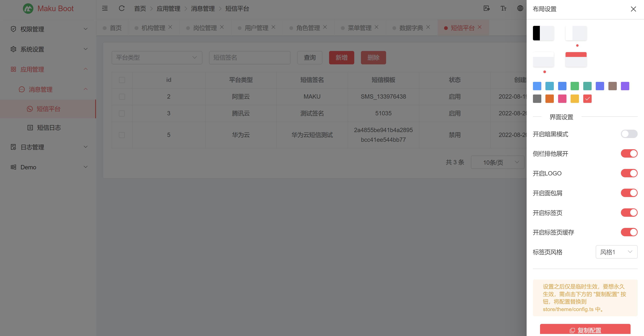Refresh the current page using the reload icon
The width and height of the screenshot is (644, 336).
[x=122, y=8]
